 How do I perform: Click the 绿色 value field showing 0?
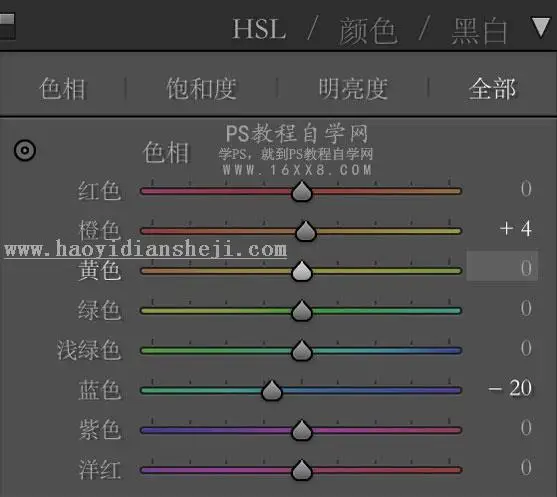tap(526, 308)
